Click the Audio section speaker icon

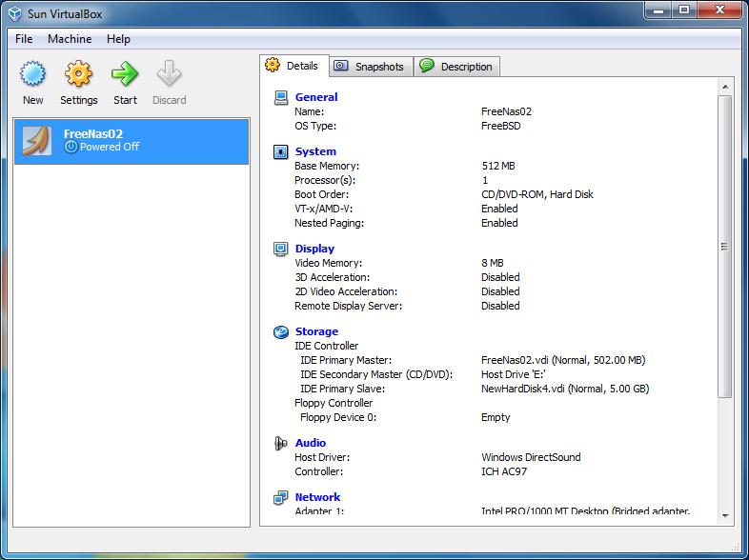tap(280, 443)
